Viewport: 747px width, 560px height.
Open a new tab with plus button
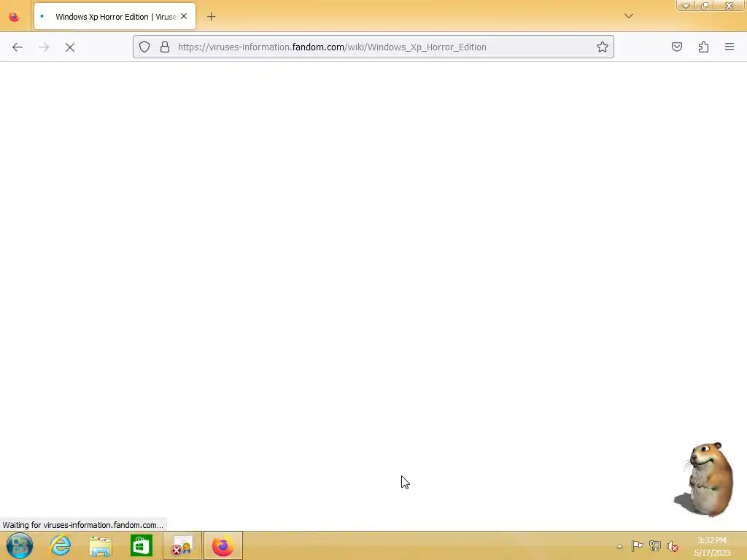coord(211,17)
